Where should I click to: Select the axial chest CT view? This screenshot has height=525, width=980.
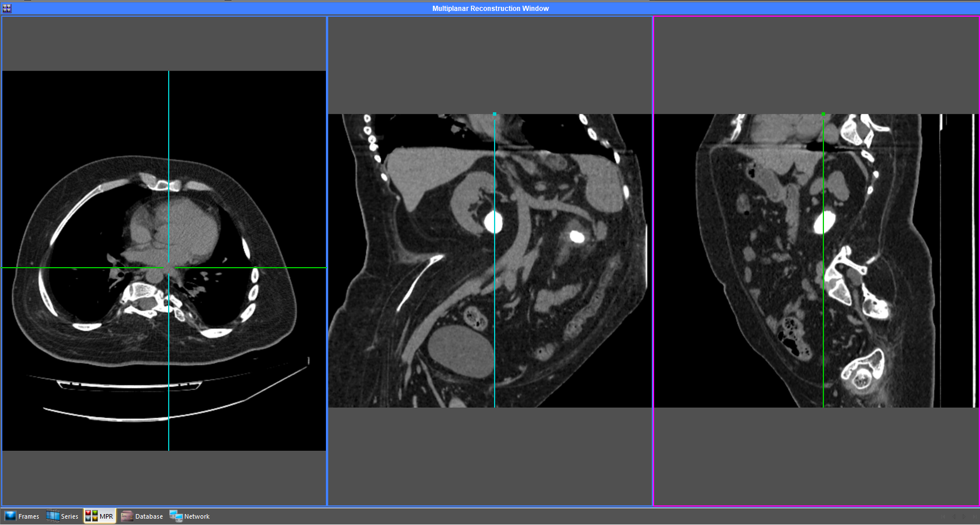164,261
